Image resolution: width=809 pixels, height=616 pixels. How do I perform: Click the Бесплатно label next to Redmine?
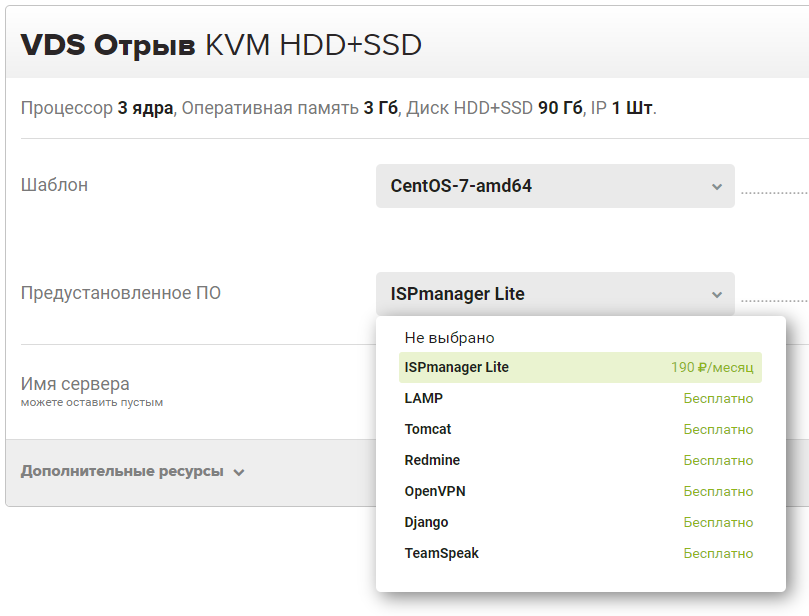pyautogui.click(x=718, y=460)
